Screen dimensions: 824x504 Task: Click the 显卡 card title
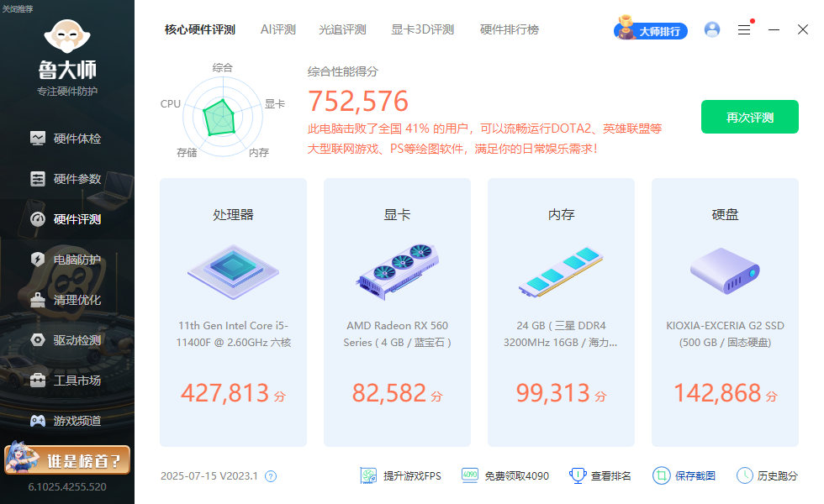(x=397, y=215)
